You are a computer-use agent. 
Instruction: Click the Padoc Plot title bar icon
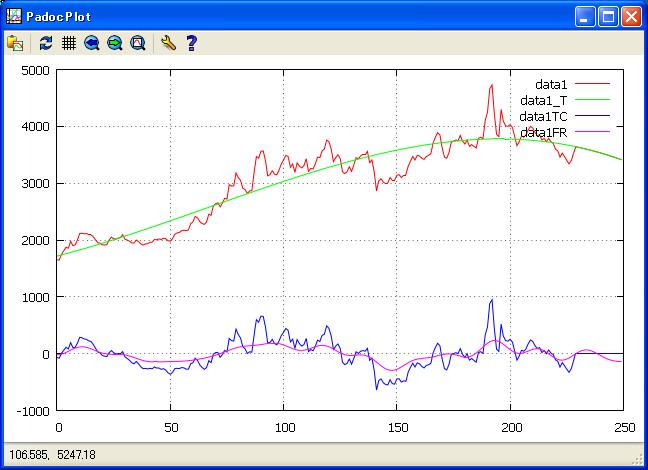pyautogui.click(x=13, y=16)
